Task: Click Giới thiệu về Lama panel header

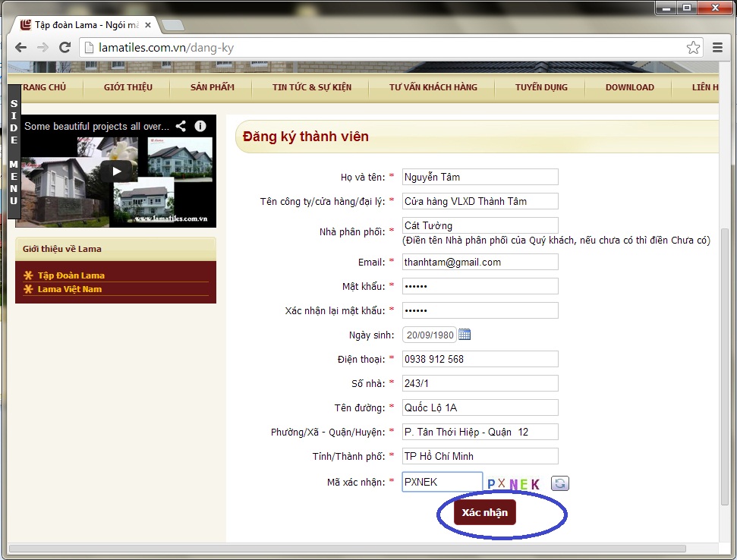Action: click(x=115, y=249)
